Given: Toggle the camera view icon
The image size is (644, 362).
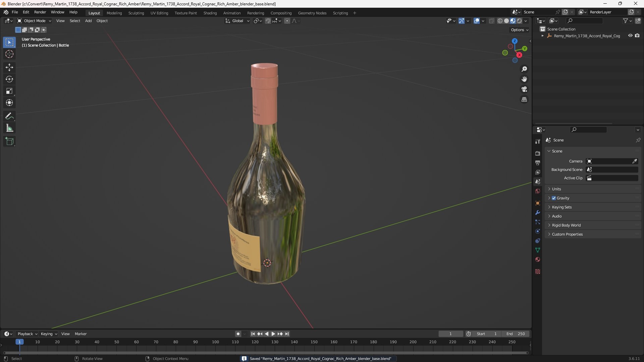Looking at the screenshot, I should pyautogui.click(x=524, y=89).
